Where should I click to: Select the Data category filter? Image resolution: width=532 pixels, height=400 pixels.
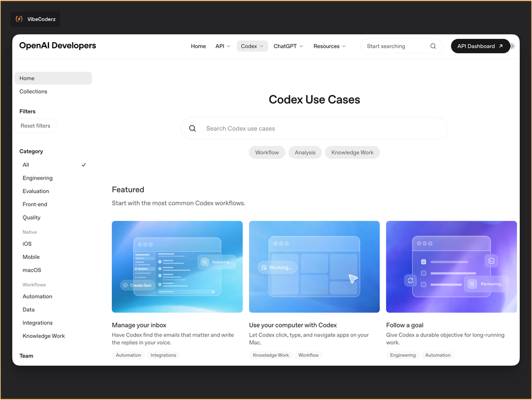[29, 309]
